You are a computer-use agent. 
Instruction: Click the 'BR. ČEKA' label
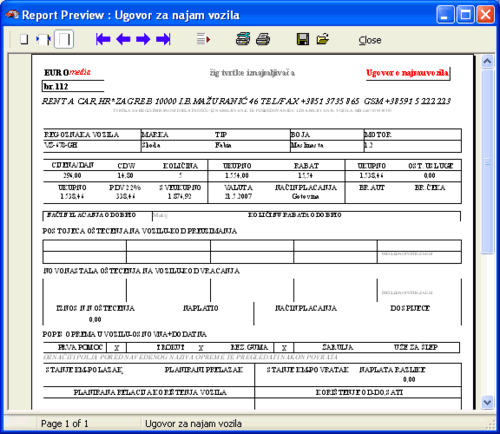coord(430,188)
